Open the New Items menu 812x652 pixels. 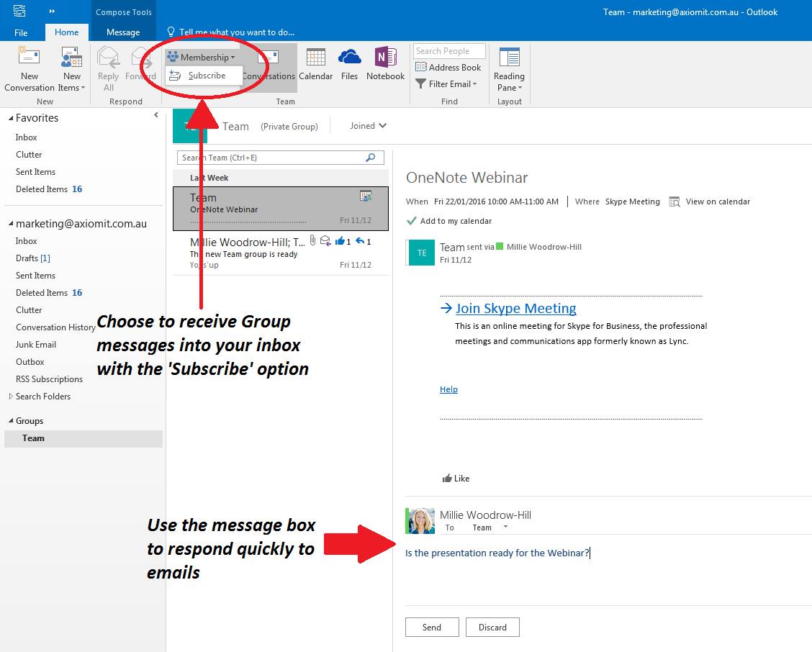(71, 69)
